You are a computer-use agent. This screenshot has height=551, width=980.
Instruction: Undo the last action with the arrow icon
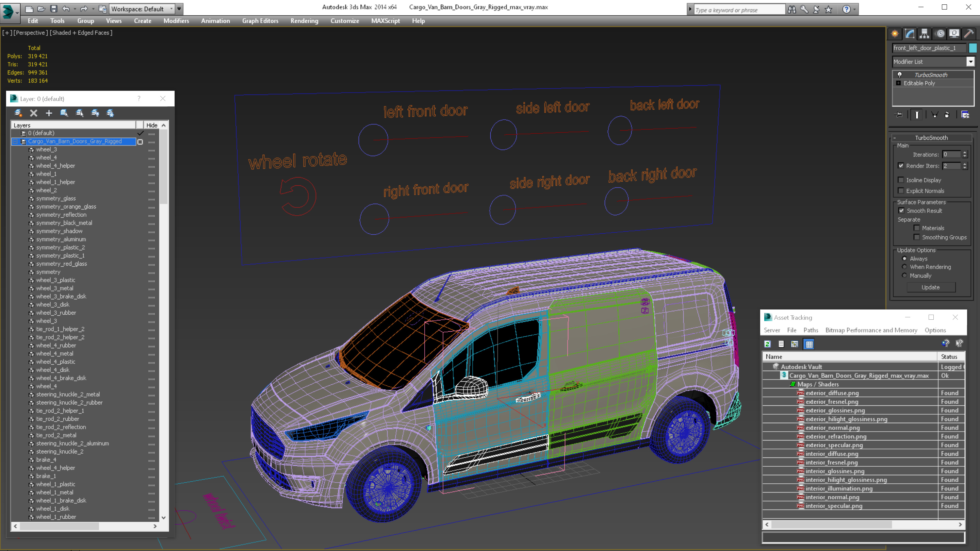66,9
